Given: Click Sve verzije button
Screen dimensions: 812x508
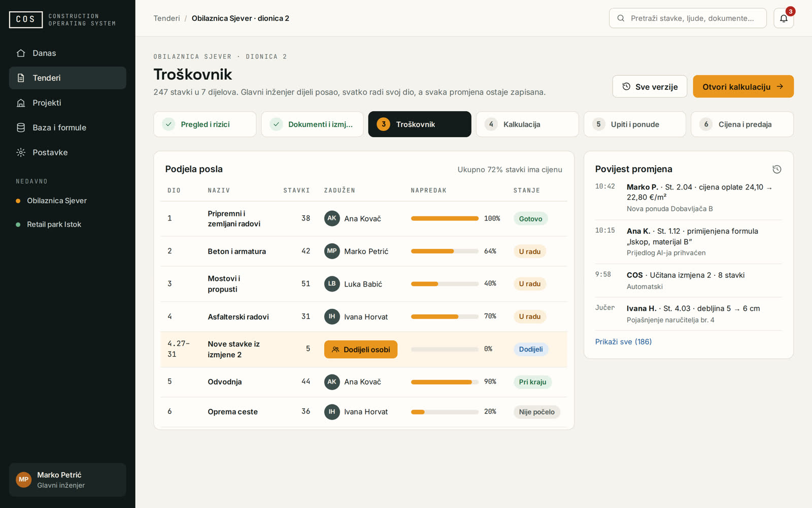Looking at the screenshot, I should 650,86.
